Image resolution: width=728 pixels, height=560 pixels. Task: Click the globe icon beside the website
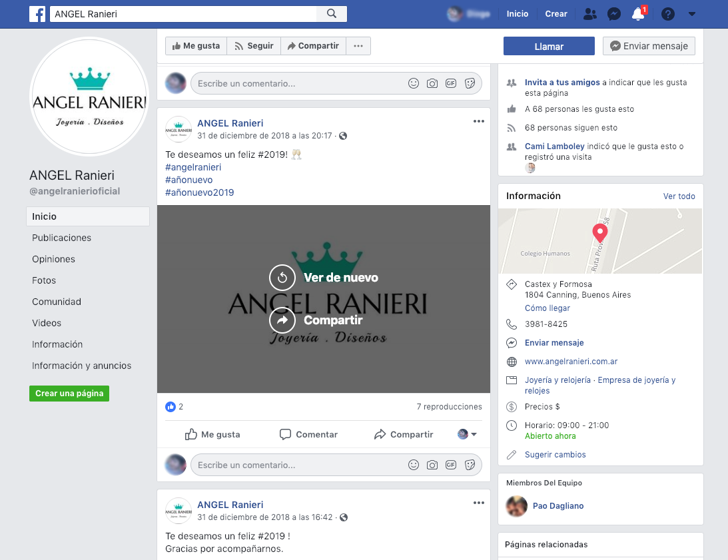(511, 362)
